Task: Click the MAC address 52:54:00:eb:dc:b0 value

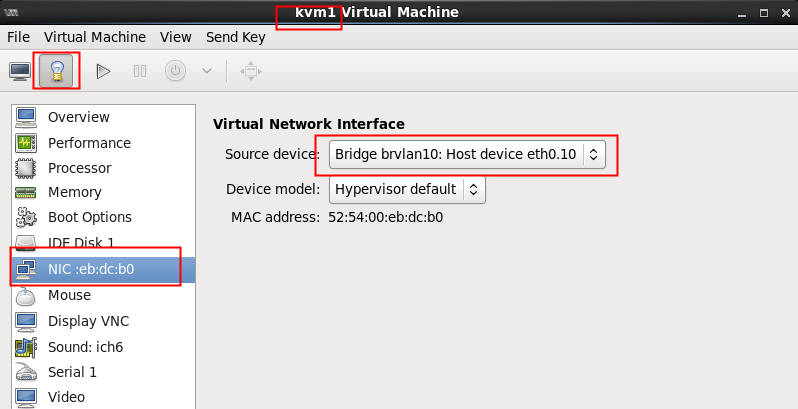Action: click(x=385, y=217)
